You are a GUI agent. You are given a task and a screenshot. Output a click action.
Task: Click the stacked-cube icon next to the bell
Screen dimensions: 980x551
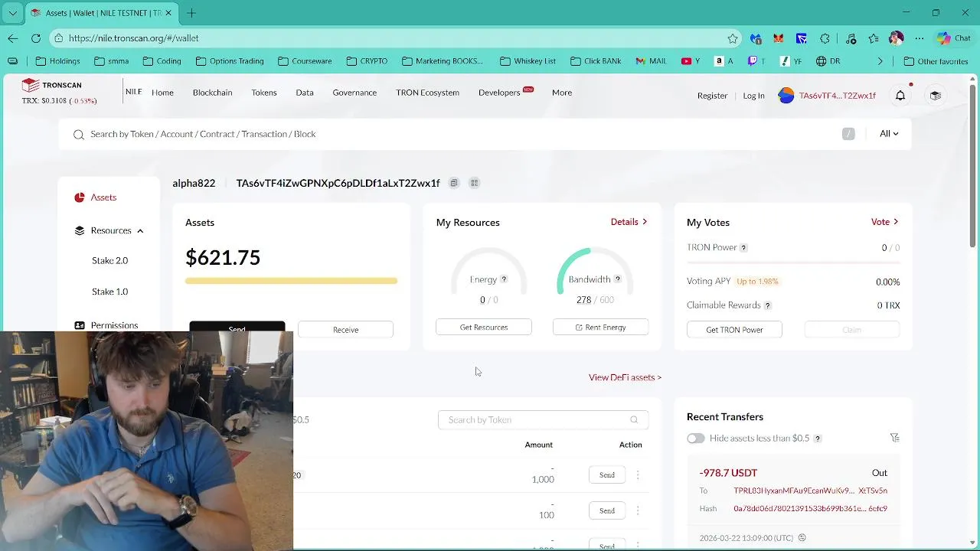[936, 96]
